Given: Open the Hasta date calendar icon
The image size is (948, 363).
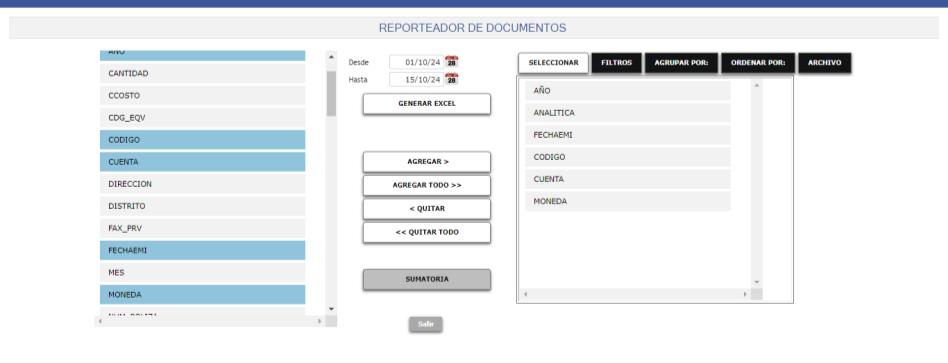Looking at the screenshot, I should pyautogui.click(x=452, y=79).
